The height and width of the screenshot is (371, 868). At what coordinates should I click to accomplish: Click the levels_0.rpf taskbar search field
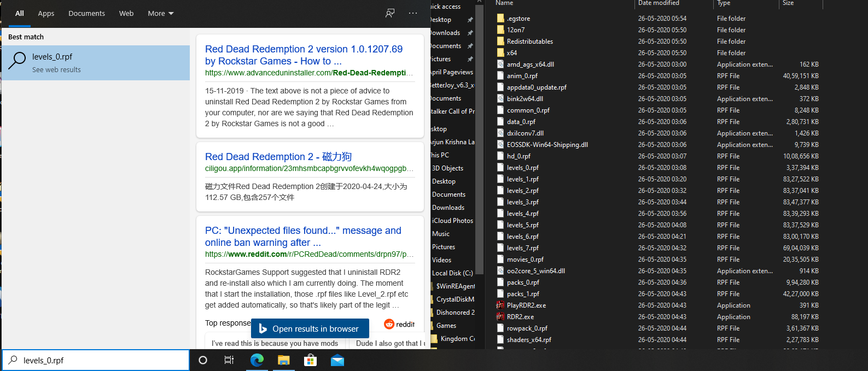[x=96, y=360]
